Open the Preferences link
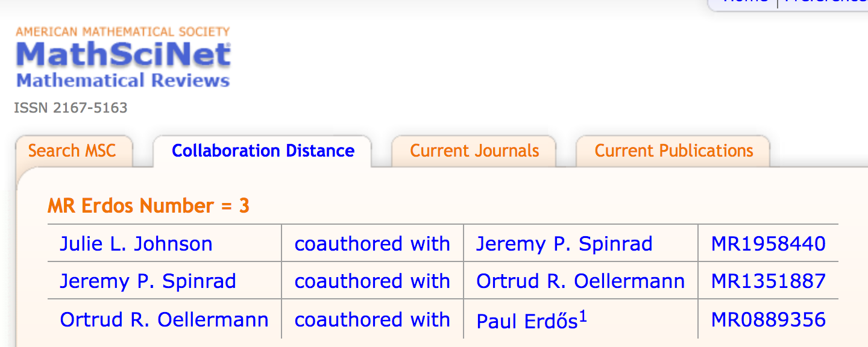 coord(823,2)
